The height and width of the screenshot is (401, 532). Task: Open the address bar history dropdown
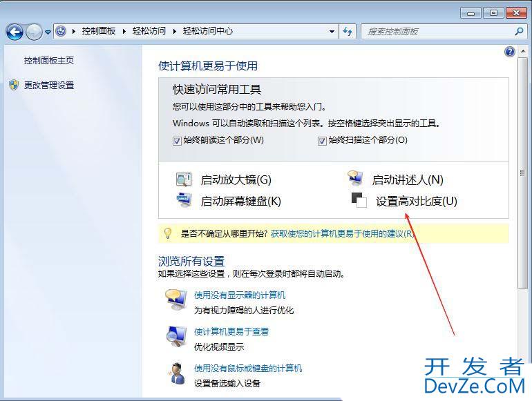click(x=332, y=32)
